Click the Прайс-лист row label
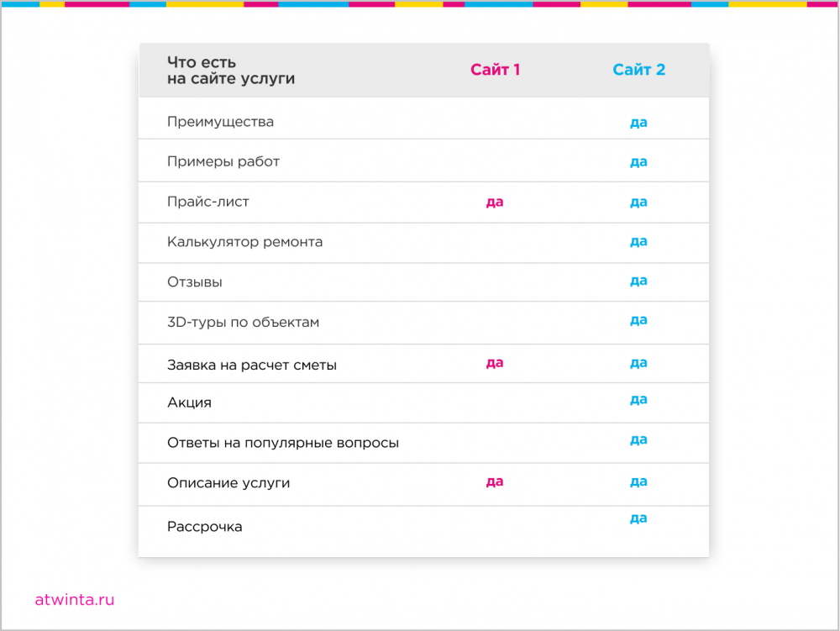Viewport: 840px width, 631px height. tap(207, 202)
